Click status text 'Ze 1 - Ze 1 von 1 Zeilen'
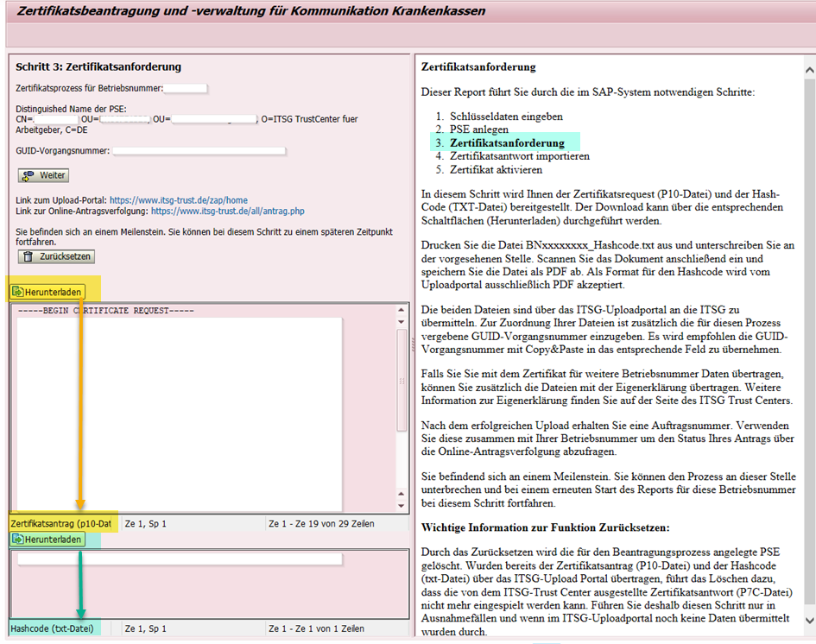This screenshot has height=644, width=816. click(316, 628)
